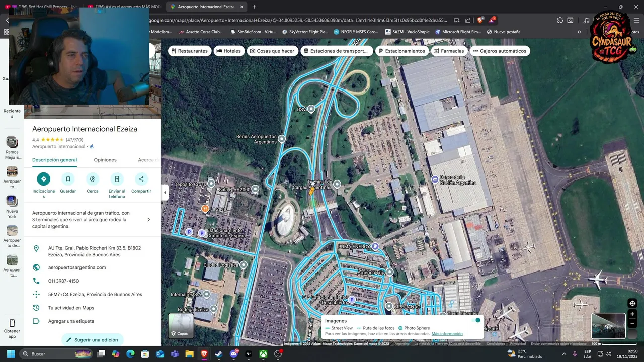644x362 pixels.
Task: Click the Brave Shields lion icon
Action: [480, 20]
